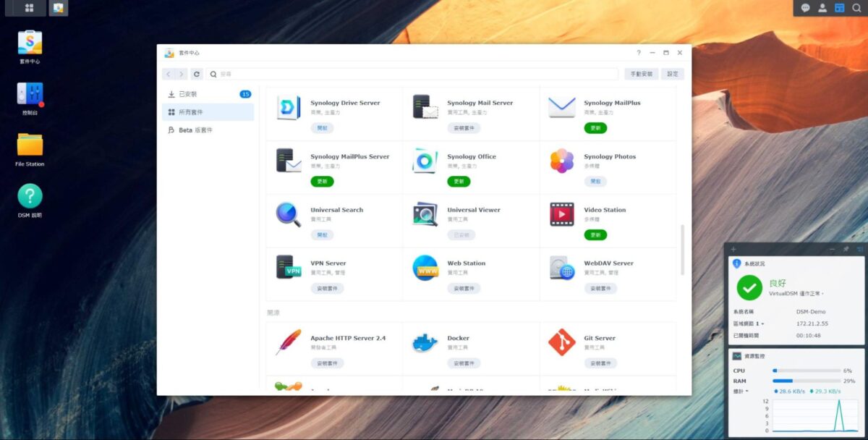868x440 pixels.
Task: Click the Git Server icon
Action: (x=562, y=342)
